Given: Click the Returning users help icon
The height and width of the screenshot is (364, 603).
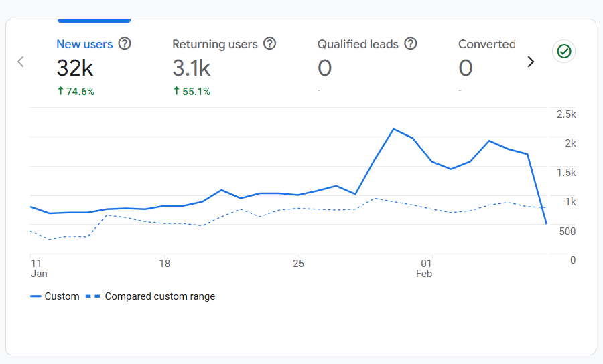Looking at the screenshot, I should (x=269, y=44).
